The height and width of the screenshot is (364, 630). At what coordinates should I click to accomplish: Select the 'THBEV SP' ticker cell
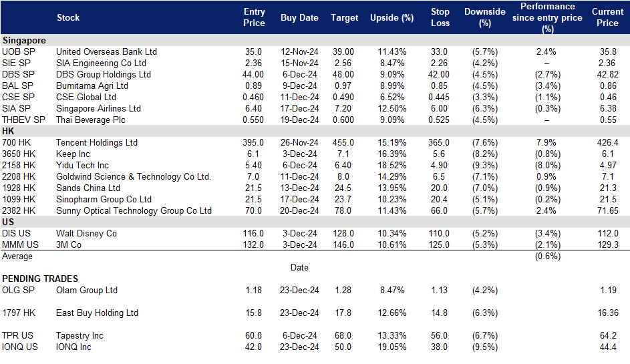pos(23,120)
